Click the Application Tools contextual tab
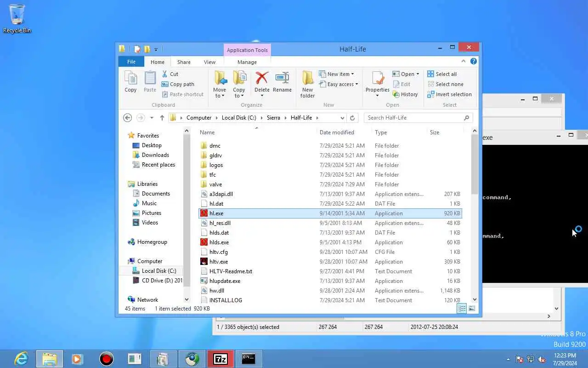Image resolution: width=588 pixels, height=368 pixels. (247, 50)
